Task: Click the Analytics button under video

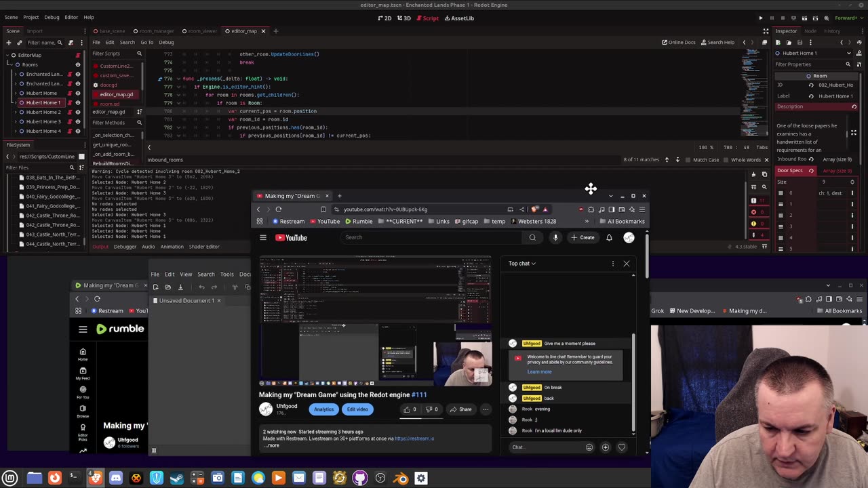Action: coord(323,409)
